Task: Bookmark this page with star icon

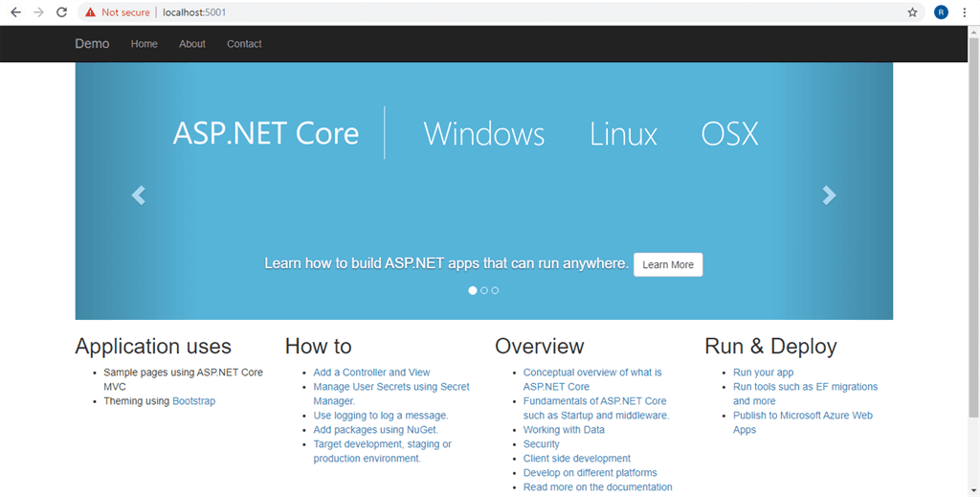Action: point(912,12)
